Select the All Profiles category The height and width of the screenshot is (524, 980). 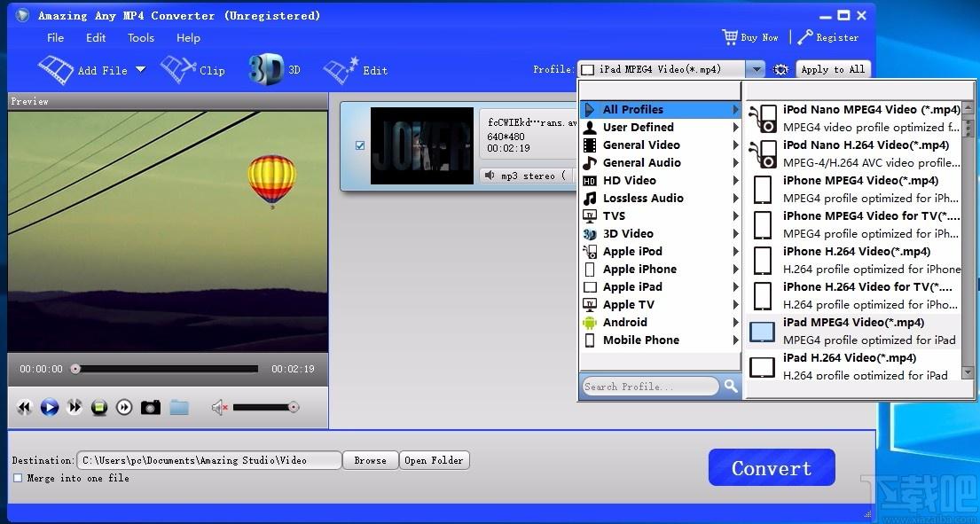coord(661,109)
